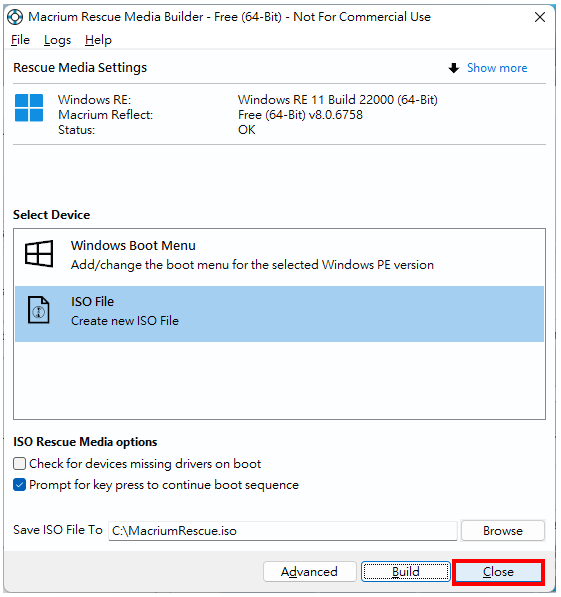Screen dimensions: 561x597
Task: Click the empty area of device list
Action: pos(279,380)
